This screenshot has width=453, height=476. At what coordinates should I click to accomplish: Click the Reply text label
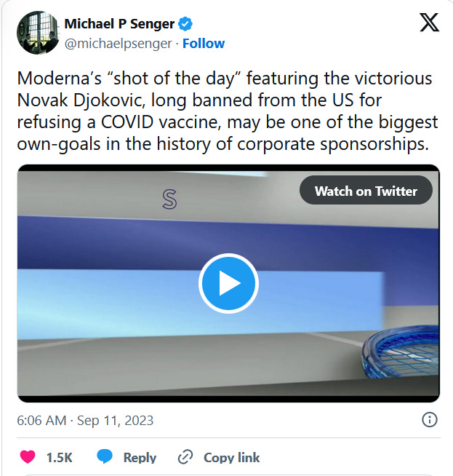tap(140, 458)
